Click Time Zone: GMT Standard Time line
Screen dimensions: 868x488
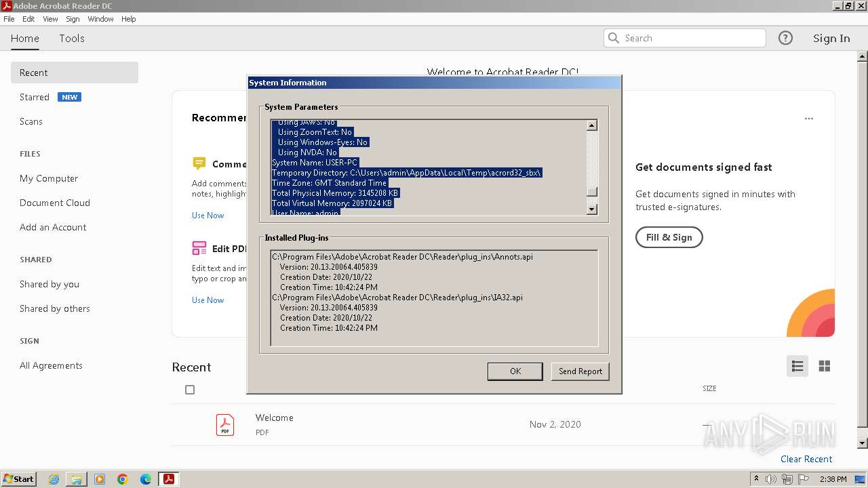330,183
